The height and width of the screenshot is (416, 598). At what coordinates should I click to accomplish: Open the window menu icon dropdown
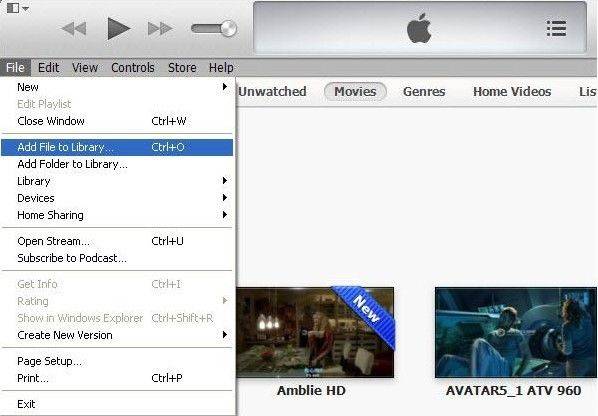point(18,8)
